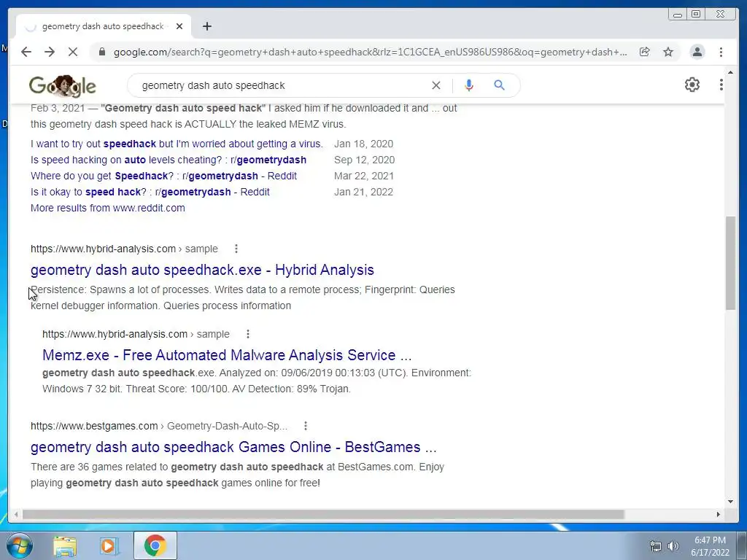Image resolution: width=747 pixels, height=560 pixels.
Task: Open 'I want to try out speedhack' link
Action: click(177, 144)
